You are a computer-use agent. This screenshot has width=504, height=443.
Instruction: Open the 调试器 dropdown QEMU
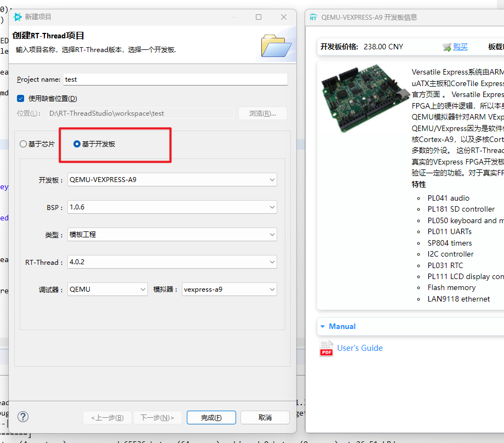coord(107,289)
